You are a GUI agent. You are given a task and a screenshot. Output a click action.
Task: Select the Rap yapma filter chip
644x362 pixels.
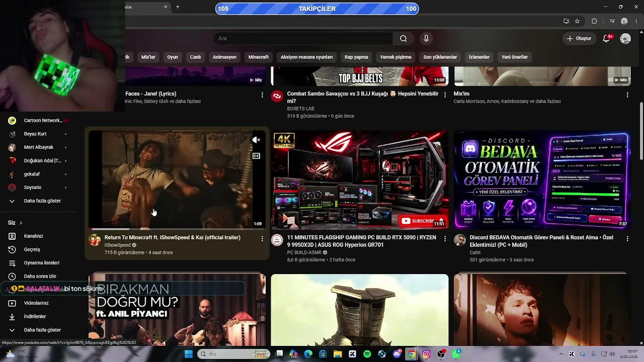tap(356, 57)
